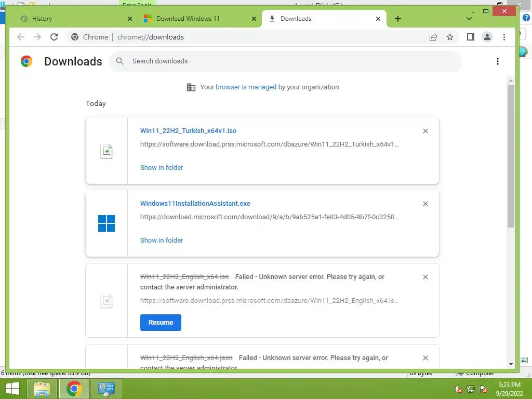
Task: Bookmark this page with the star icon
Action: pyautogui.click(x=450, y=37)
